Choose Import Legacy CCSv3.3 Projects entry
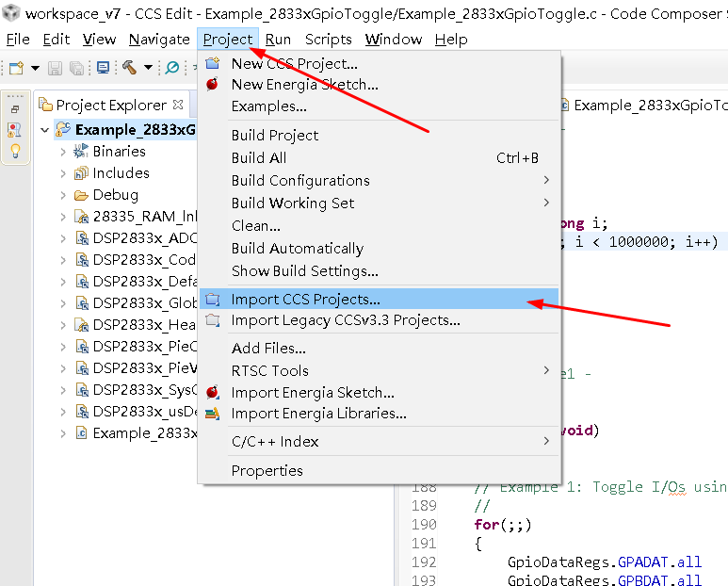 point(379,320)
